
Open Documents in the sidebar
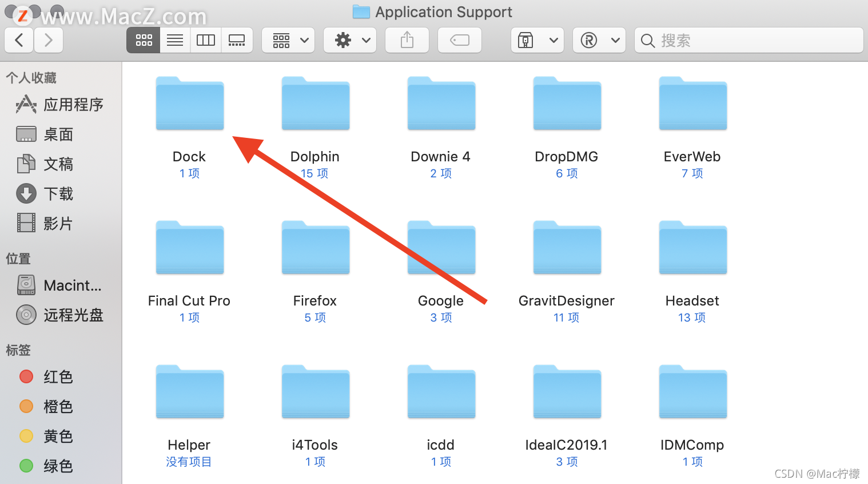coord(45,164)
